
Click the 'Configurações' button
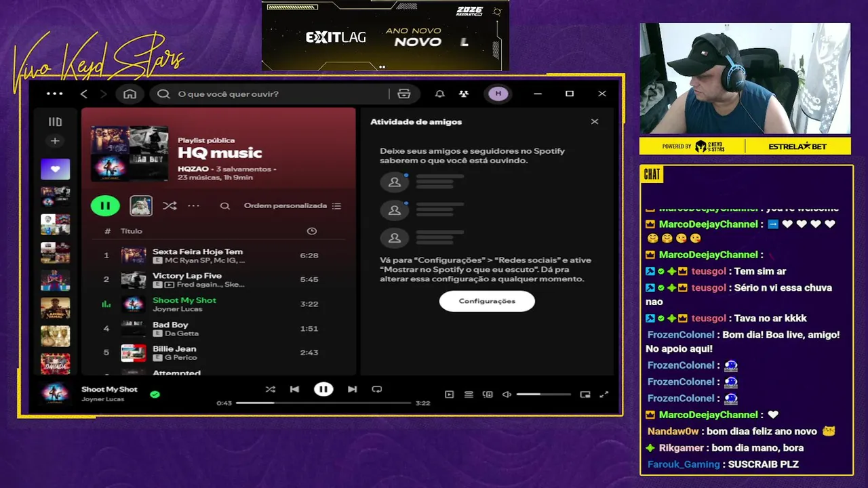pyautogui.click(x=487, y=301)
